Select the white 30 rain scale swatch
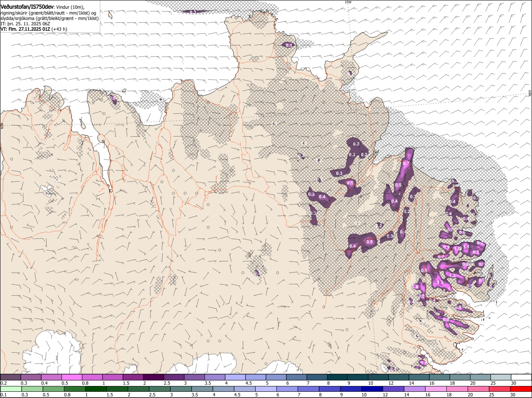The width and height of the screenshot is (532, 398). pyautogui.click(x=521, y=377)
